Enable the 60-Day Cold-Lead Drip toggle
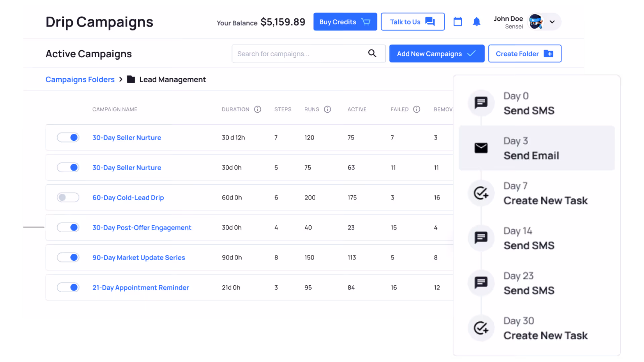This screenshot has height=362, width=644. coord(68,197)
